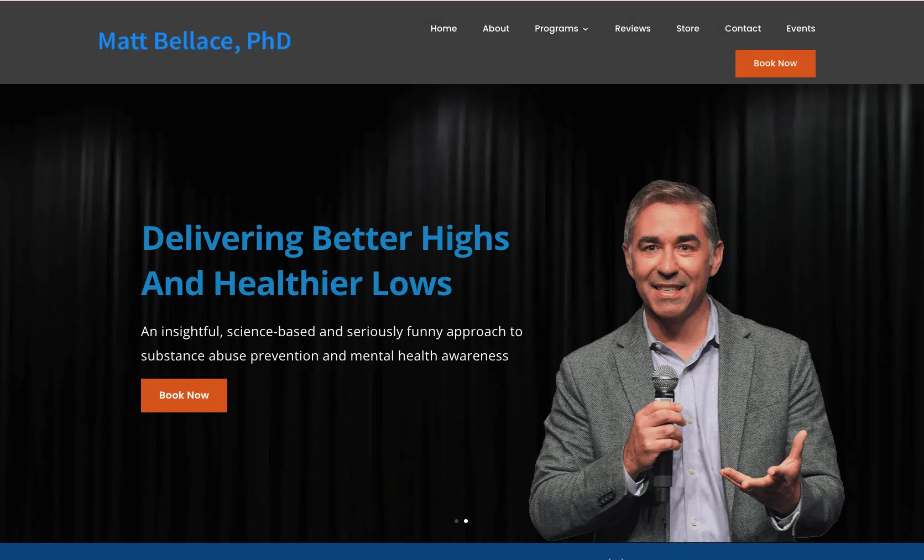View the Events page
Image resolution: width=924 pixels, height=560 pixels.
tap(800, 28)
